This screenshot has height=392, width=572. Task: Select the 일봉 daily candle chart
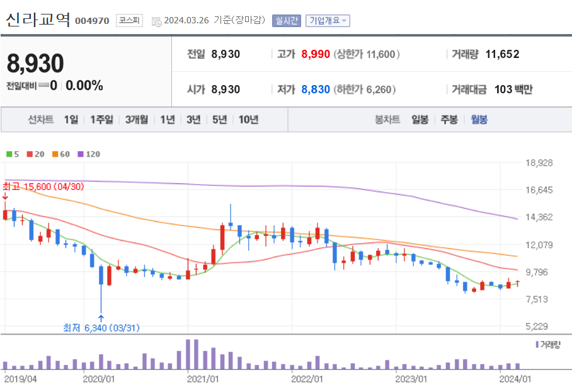click(x=420, y=120)
